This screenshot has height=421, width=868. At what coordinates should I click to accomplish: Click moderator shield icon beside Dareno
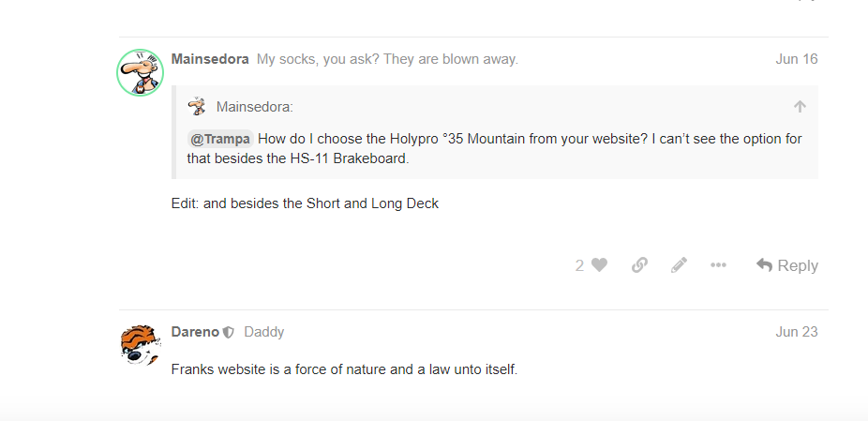click(228, 332)
